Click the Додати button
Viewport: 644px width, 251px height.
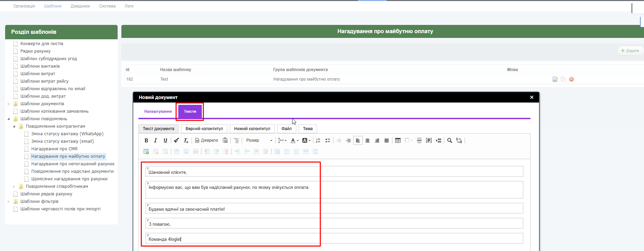point(630,51)
